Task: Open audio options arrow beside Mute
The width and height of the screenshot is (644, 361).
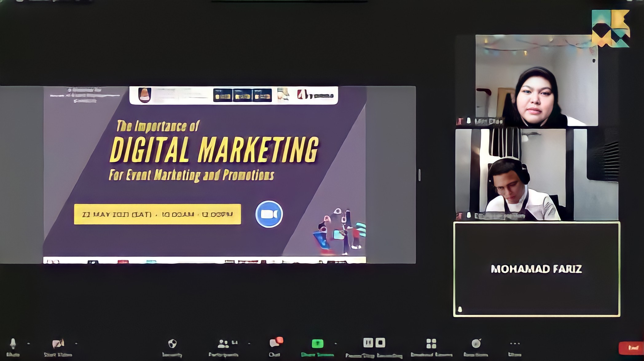Action: point(29,344)
